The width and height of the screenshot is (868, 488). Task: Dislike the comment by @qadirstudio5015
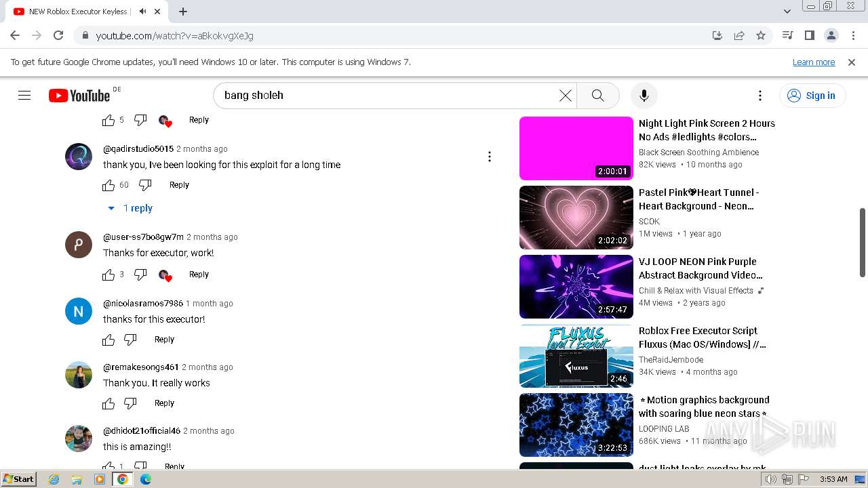(145, 185)
